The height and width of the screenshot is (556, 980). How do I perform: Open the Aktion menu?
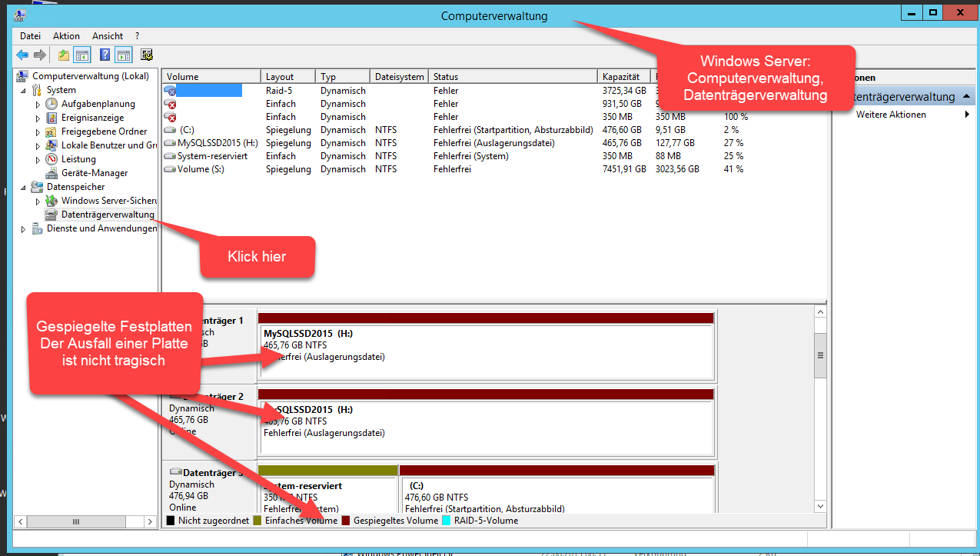(x=66, y=36)
